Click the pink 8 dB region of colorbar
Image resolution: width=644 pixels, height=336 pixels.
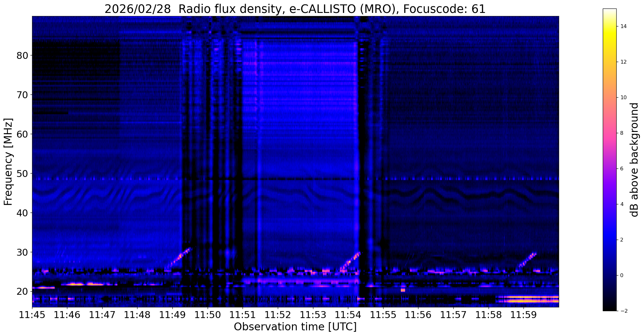pyautogui.click(x=609, y=133)
